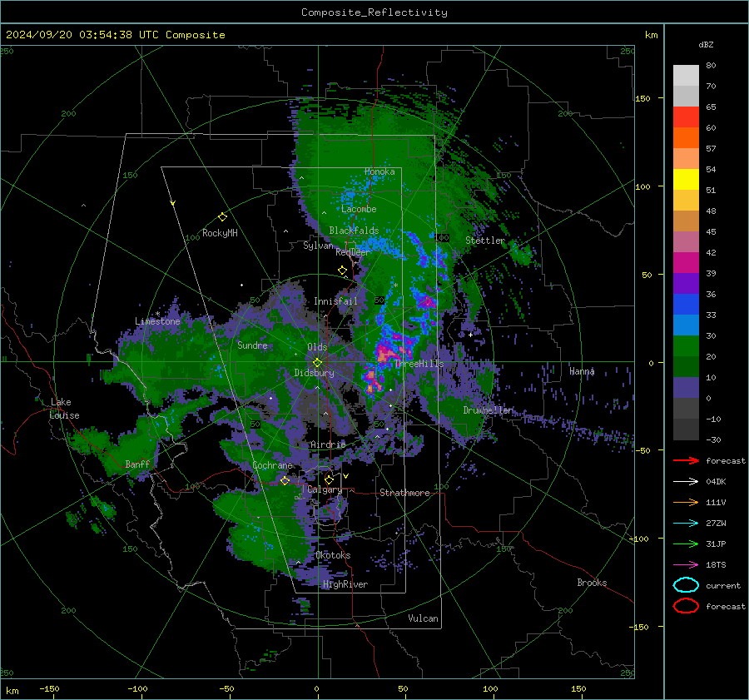Click the red forecast arrow in legend
This screenshot has width=749, height=700.
686,460
